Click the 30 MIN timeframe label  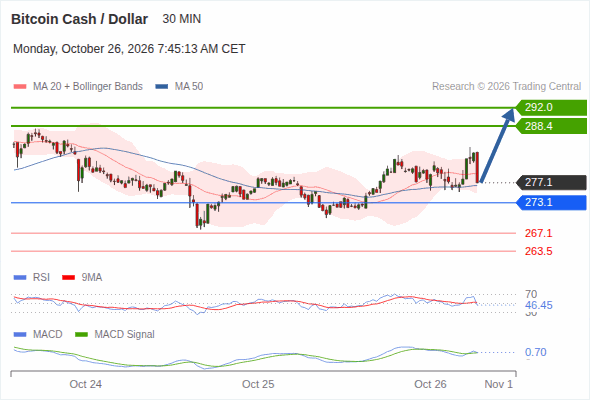point(182,19)
